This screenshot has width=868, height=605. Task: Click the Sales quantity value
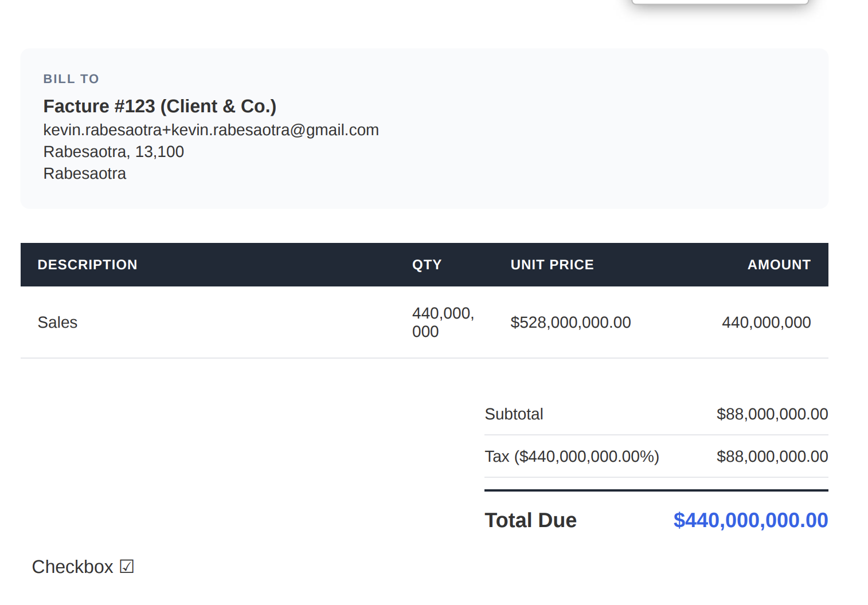click(442, 322)
